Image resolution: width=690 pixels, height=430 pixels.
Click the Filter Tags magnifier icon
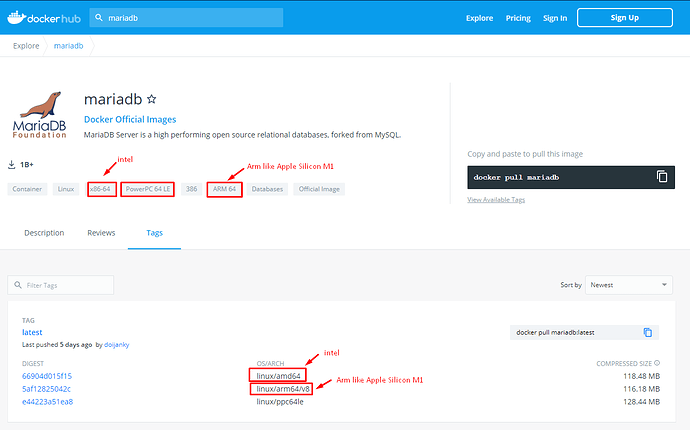[18, 285]
